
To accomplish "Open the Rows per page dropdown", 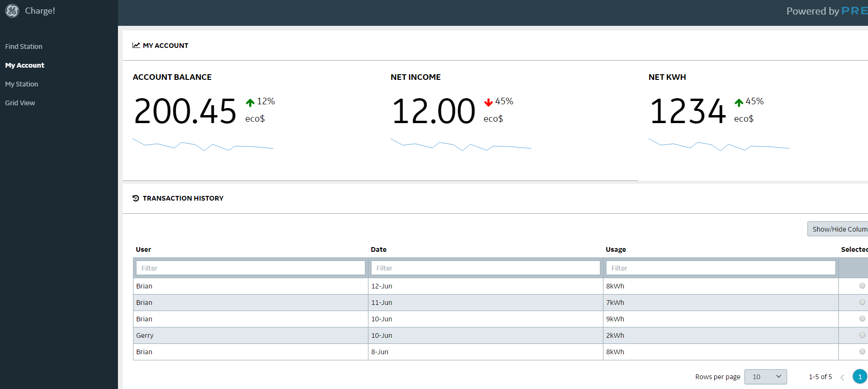I will (766, 377).
